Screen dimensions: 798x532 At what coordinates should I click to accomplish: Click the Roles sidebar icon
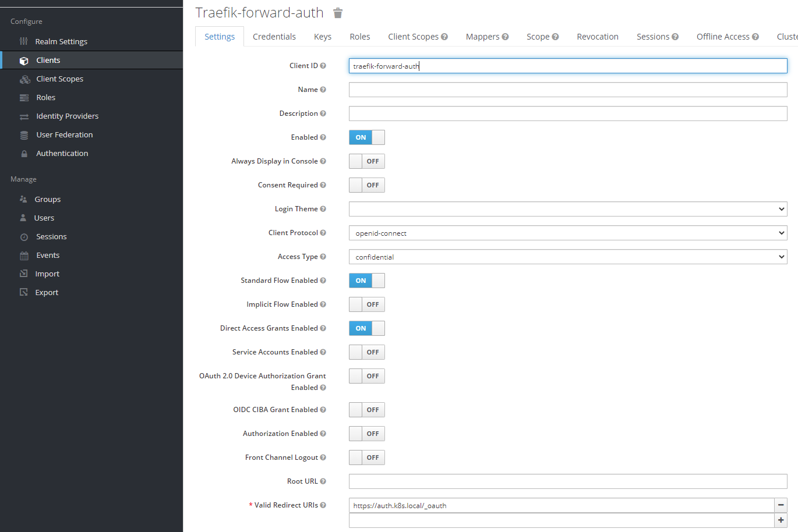24,98
